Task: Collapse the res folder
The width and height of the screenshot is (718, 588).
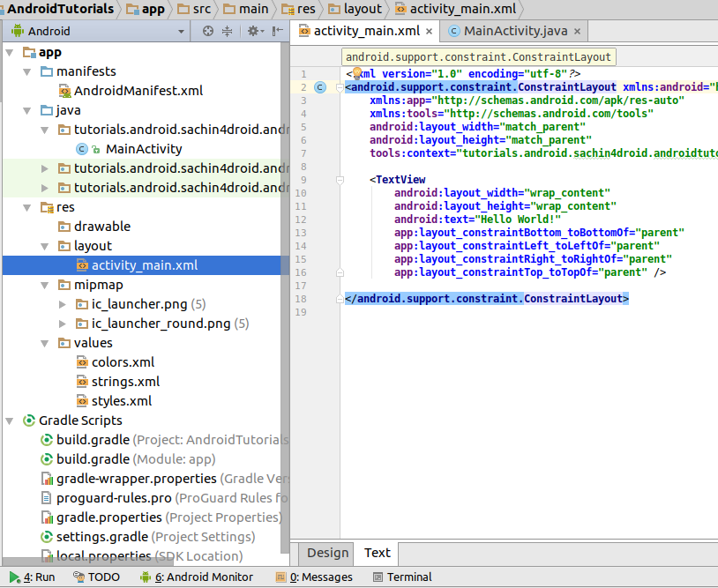Action: pyautogui.click(x=27, y=208)
